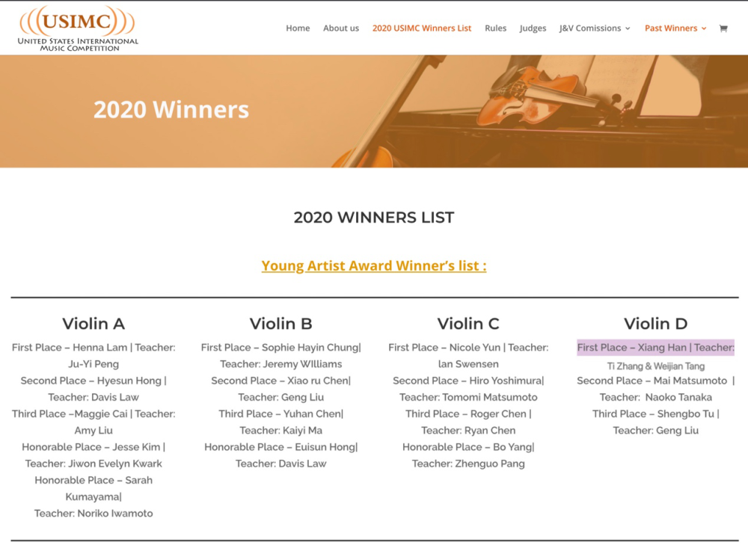Viewport: 748px width, 560px height.
Task: Click Young Artist Award Winner's list link
Action: (374, 265)
